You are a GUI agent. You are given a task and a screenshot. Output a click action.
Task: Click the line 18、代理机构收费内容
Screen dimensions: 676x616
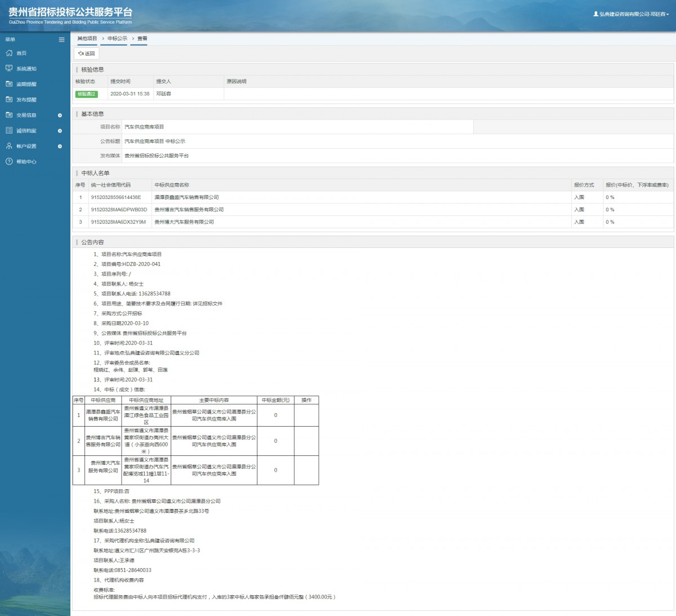[118, 580]
